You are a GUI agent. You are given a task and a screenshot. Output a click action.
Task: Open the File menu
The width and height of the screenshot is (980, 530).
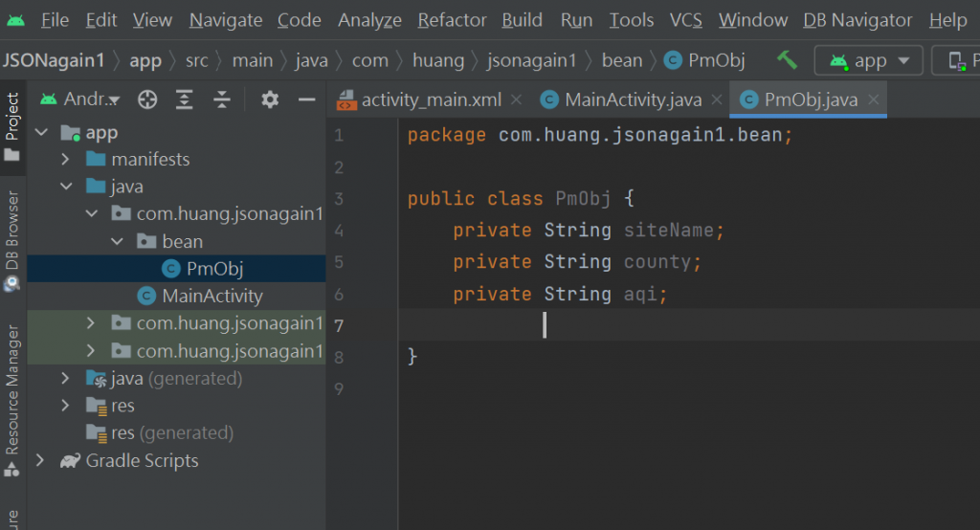pyautogui.click(x=55, y=21)
